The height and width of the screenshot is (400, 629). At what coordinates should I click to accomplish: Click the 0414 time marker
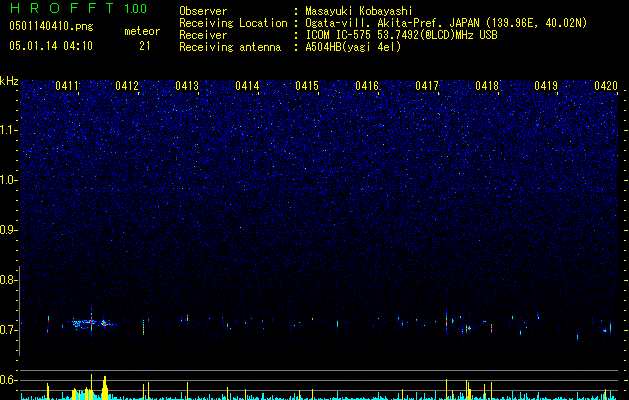[247, 86]
